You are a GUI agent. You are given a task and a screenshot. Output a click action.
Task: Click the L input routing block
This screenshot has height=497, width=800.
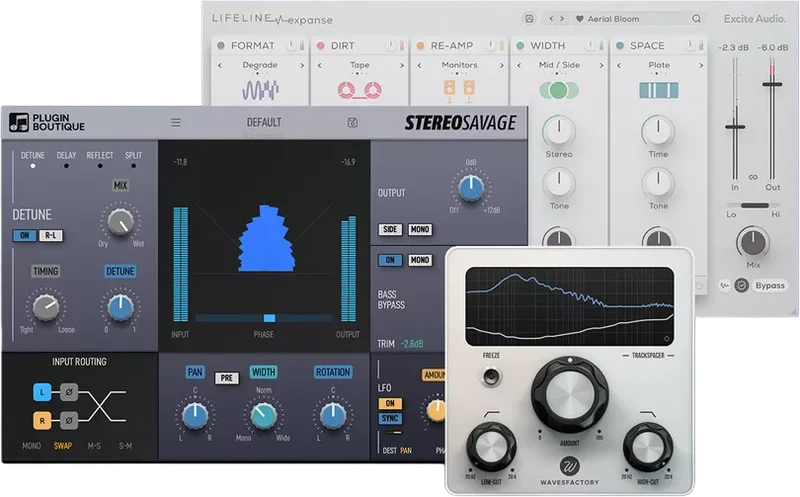[42, 392]
